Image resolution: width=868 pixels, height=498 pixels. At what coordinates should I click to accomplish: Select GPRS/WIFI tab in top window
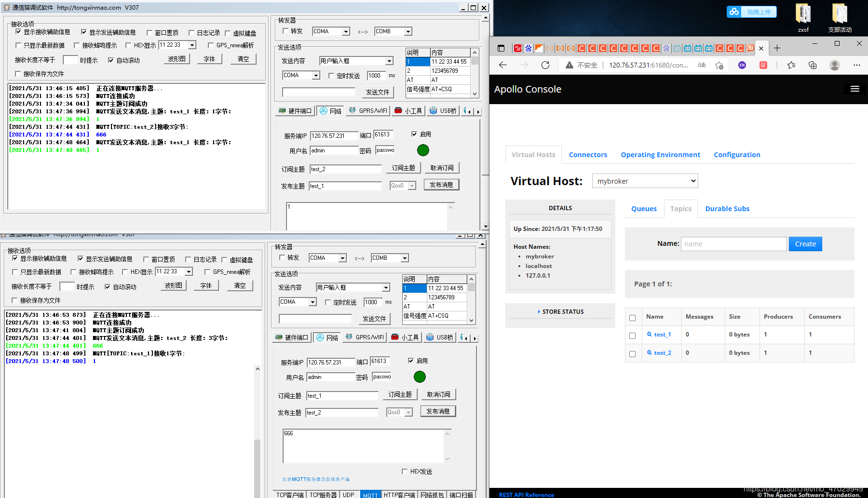click(x=368, y=111)
